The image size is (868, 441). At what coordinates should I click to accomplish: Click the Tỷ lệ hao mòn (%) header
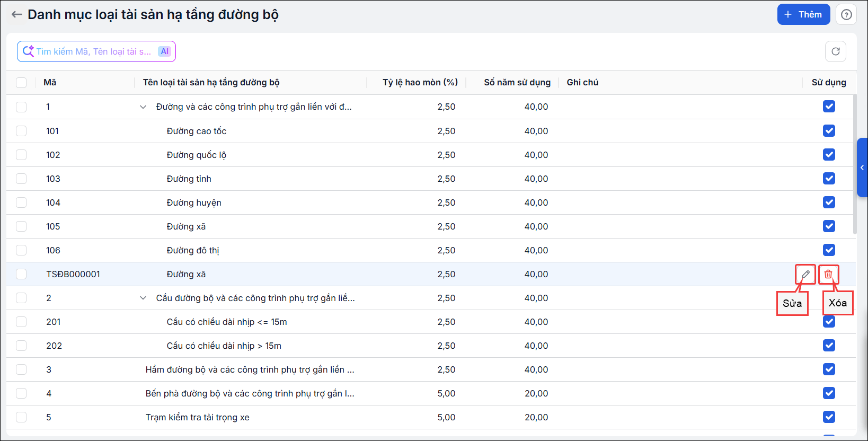tap(420, 82)
